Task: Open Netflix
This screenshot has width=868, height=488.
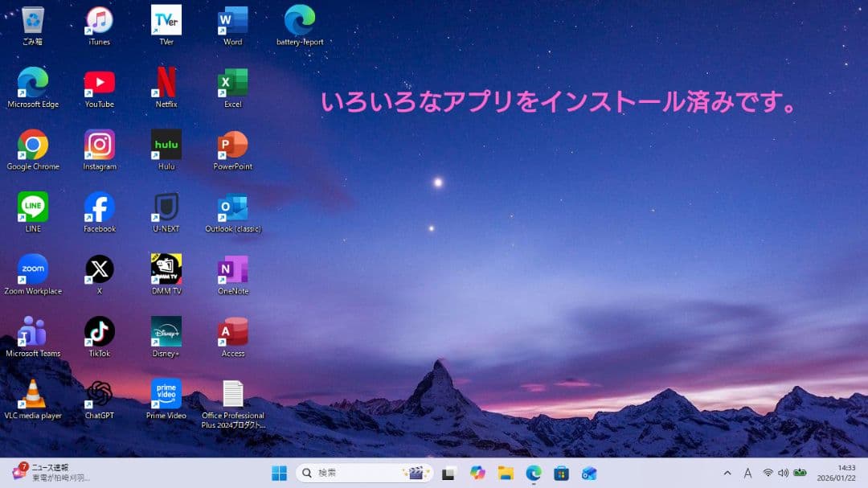Action: tap(165, 83)
